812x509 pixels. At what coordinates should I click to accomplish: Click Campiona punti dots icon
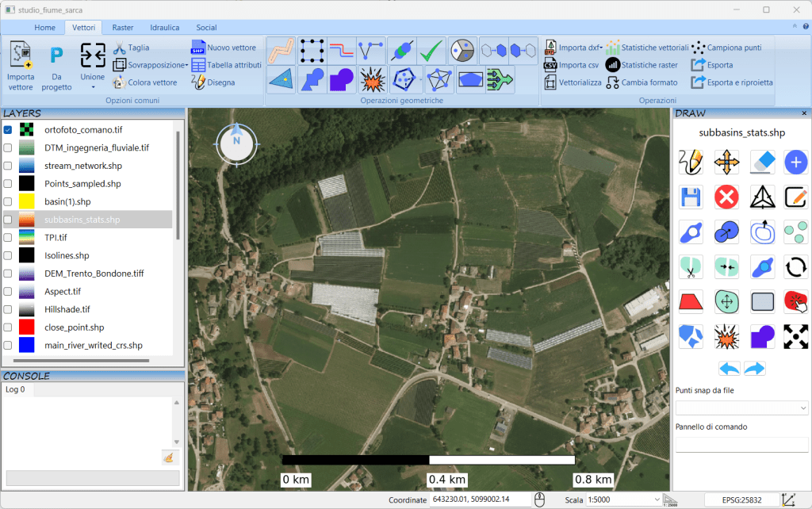[x=698, y=48]
